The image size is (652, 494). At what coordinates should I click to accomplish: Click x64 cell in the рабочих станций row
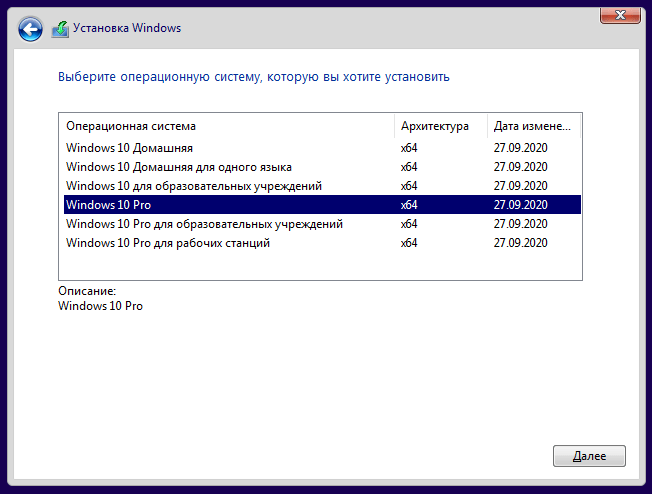pos(409,243)
